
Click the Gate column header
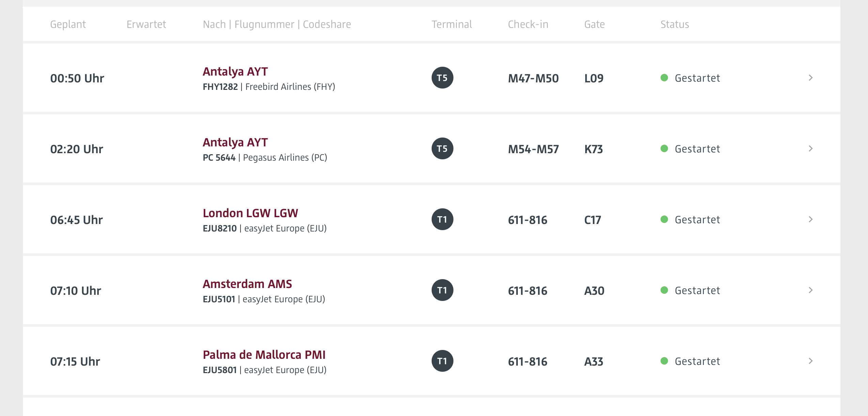594,24
